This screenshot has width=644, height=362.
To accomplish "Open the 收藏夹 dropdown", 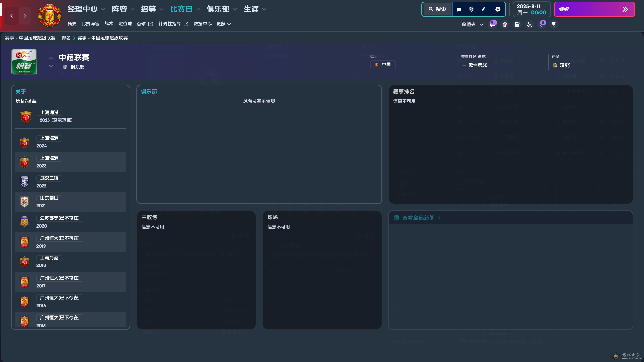I will pos(473,24).
